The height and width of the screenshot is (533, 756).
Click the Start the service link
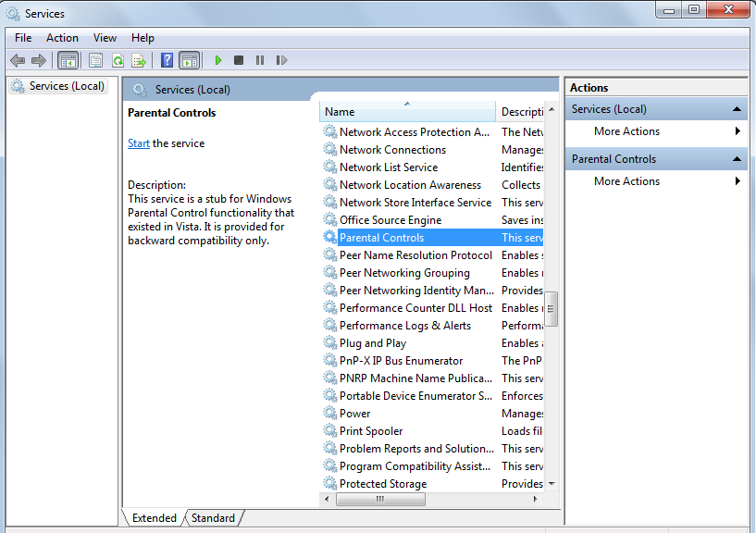[x=139, y=143]
